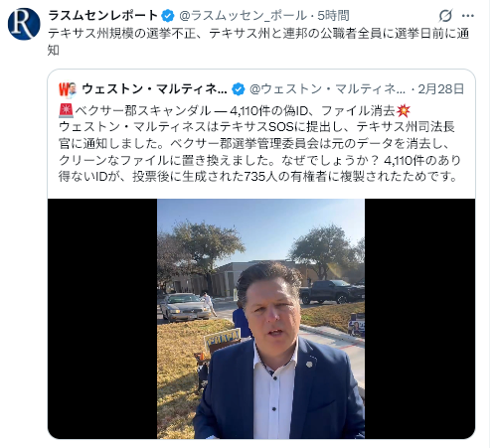Image resolution: width=497 pixels, height=448 pixels.
Task: Click the 5時間 timestamp
Action: pyautogui.click(x=333, y=16)
